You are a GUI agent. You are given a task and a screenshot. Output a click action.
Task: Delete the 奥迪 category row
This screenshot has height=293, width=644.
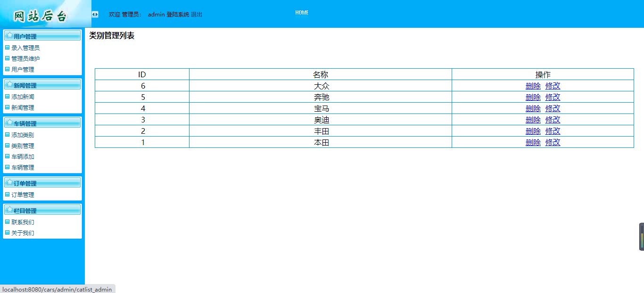pyautogui.click(x=533, y=120)
